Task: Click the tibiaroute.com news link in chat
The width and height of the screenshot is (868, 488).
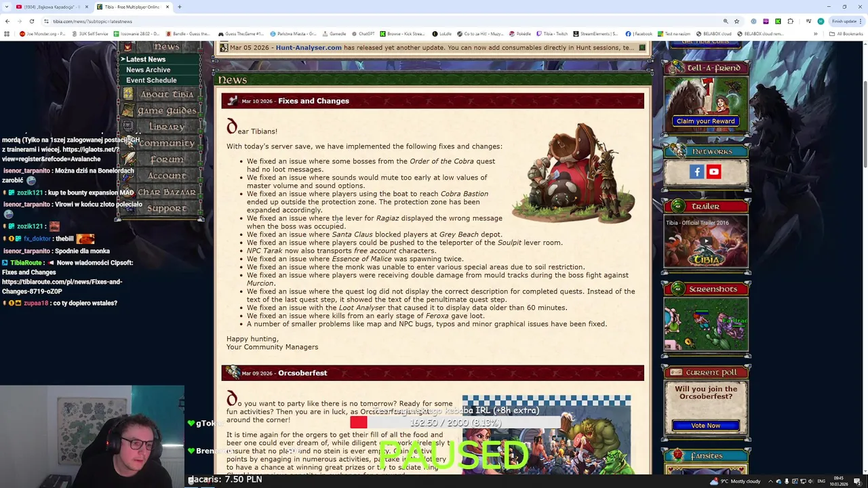Action: [x=62, y=287]
